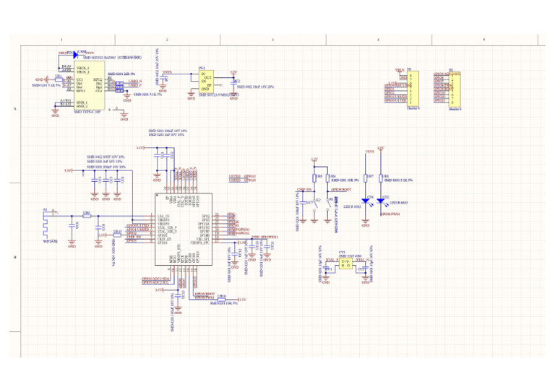Select resistor LR7 under VSYS
Screen dimensions: 555x392
click(366, 178)
